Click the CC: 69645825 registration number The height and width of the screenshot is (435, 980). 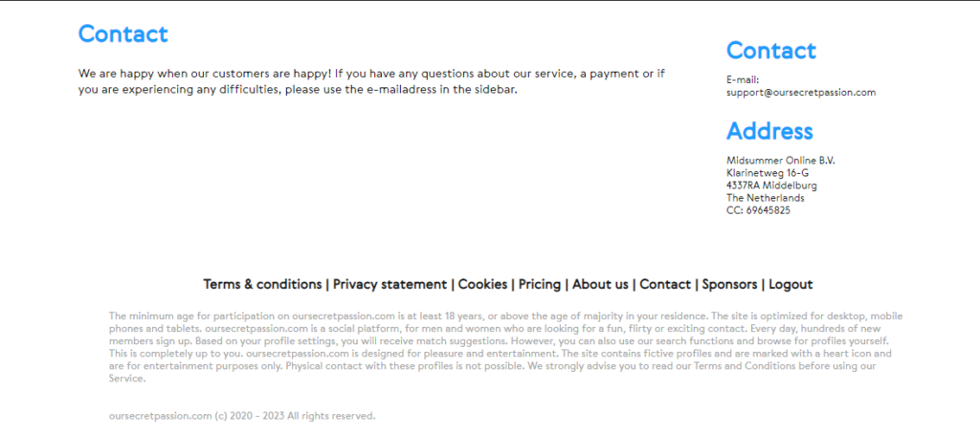758,210
